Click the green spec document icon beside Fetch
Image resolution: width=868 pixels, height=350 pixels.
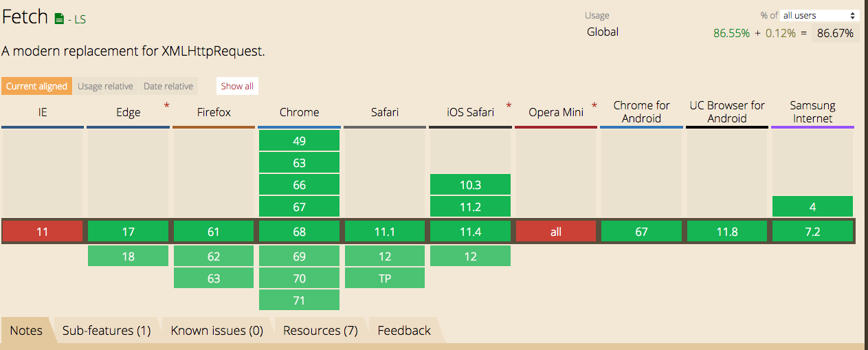pos(59,19)
